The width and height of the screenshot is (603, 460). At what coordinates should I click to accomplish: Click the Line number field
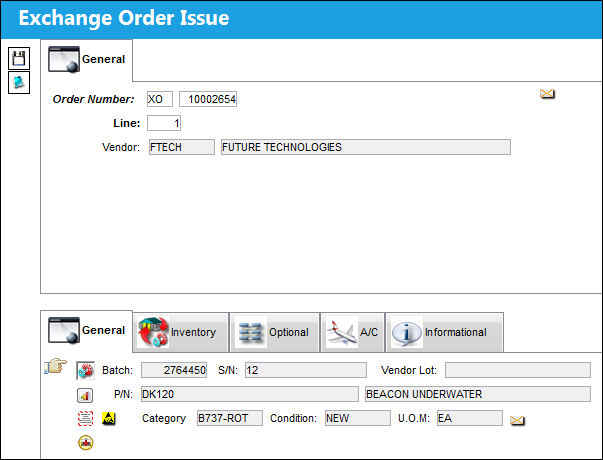[164, 123]
